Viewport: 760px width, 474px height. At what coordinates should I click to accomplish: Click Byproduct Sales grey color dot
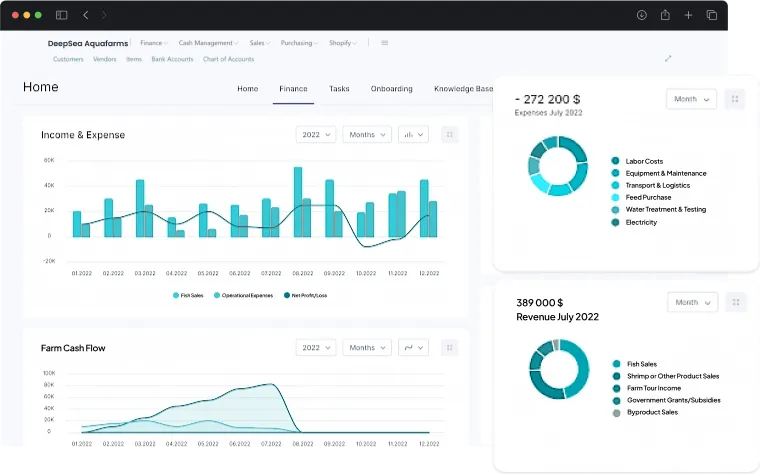(x=616, y=413)
